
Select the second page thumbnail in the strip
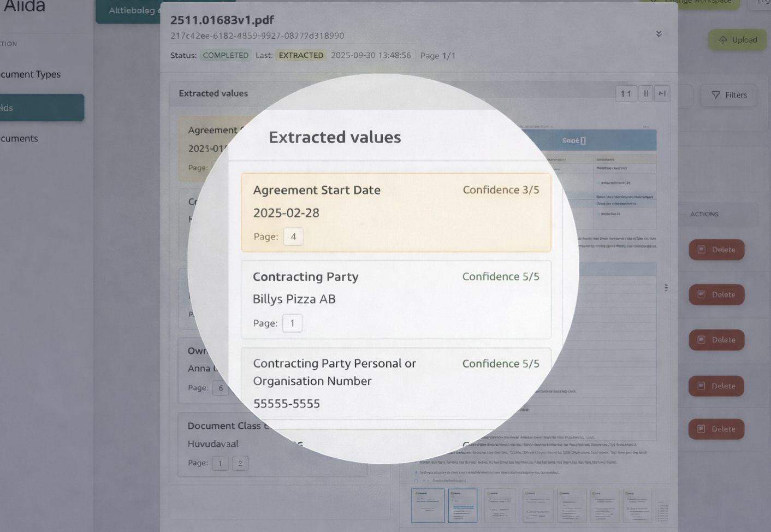click(463, 506)
